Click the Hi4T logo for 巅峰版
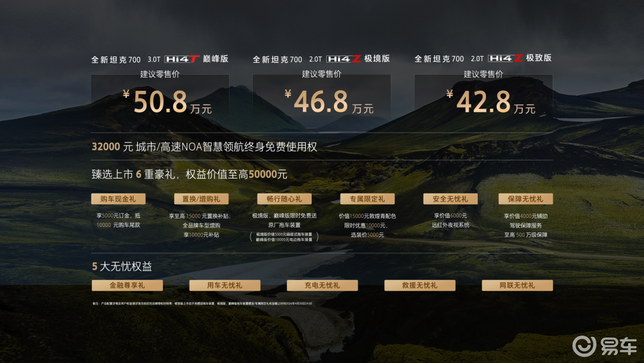 coord(182,59)
